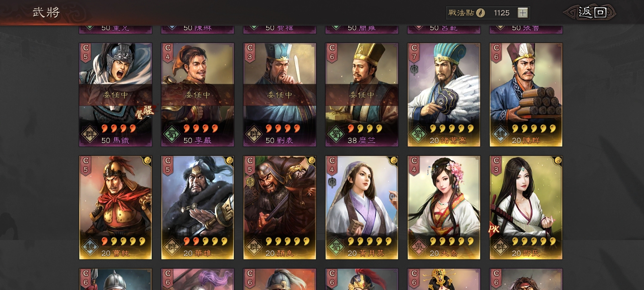Image resolution: width=644 pixels, height=290 pixels.
Task: Select the 鄒氏 card with PK badge
Action: coord(526,207)
